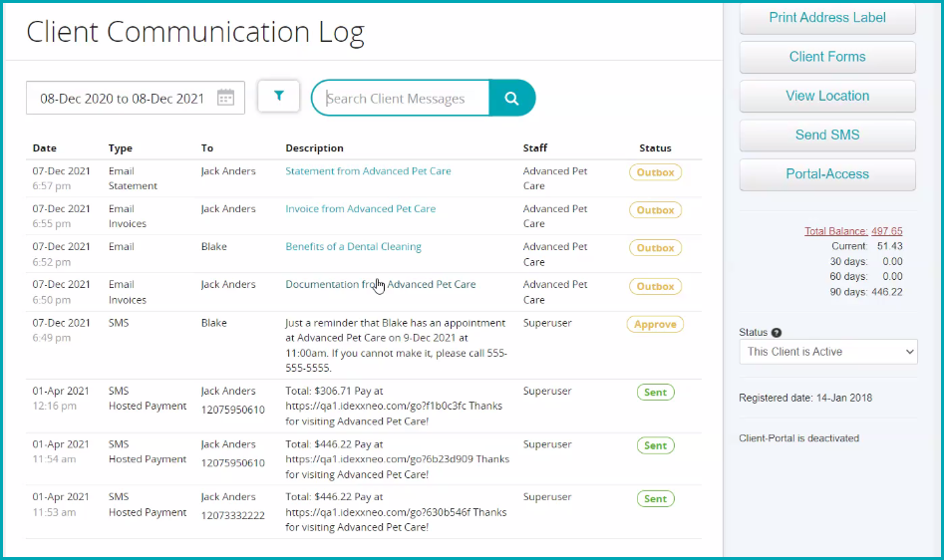The height and width of the screenshot is (560, 944).
Task: Click the Status help question mark icon
Action: [777, 333]
